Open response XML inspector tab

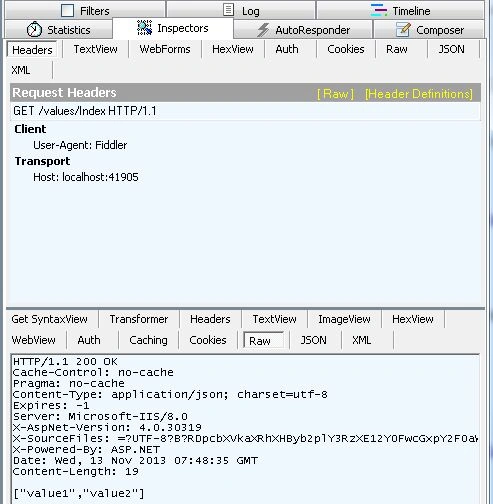[361, 340]
